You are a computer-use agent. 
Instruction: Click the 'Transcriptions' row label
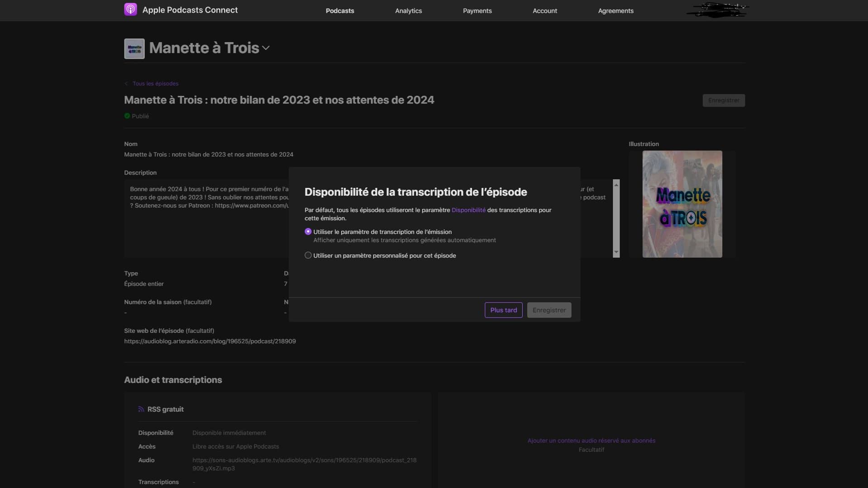pos(158,482)
